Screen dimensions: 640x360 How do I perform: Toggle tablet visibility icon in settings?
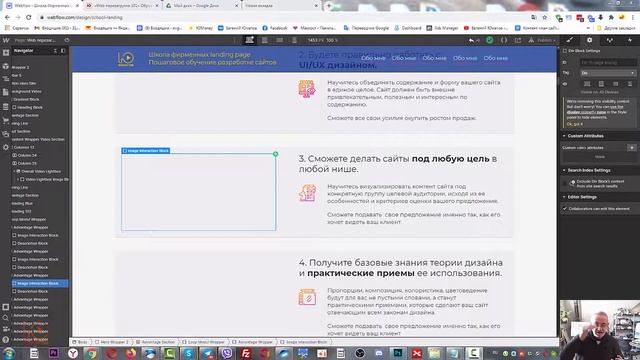click(x=601, y=84)
